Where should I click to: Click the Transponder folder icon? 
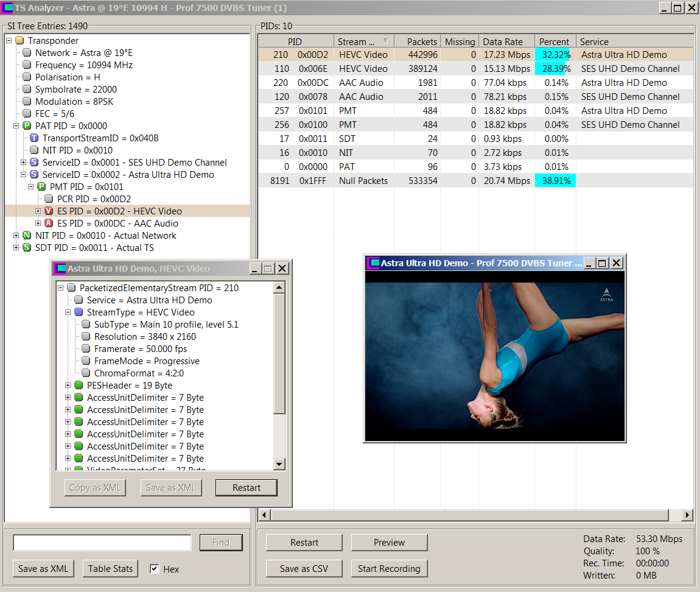tap(19, 41)
